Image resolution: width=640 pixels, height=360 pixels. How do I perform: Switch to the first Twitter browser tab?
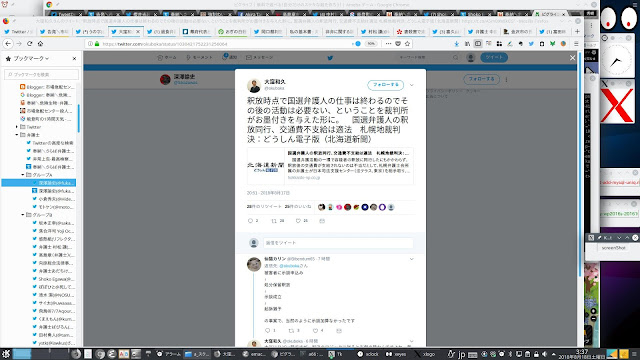18,31
